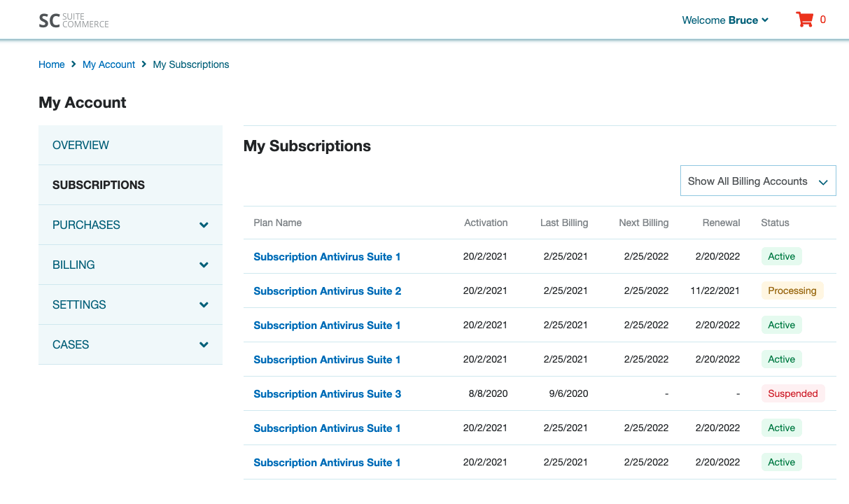The height and width of the screenshot is (504, 849).
Task: Select Subscriptions in the sidebar
Action: click(x=130, y=185)
